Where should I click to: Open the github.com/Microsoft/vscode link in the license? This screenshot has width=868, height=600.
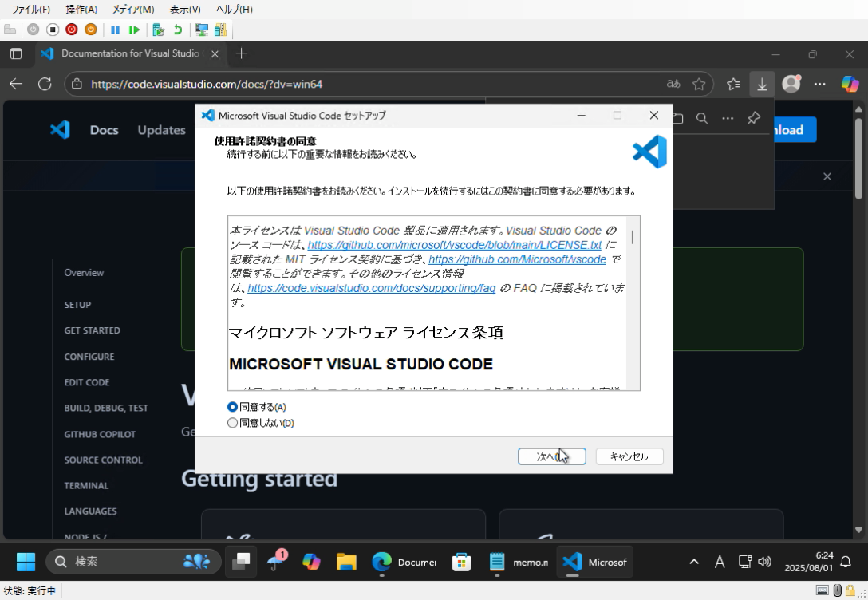coord(517,259)
